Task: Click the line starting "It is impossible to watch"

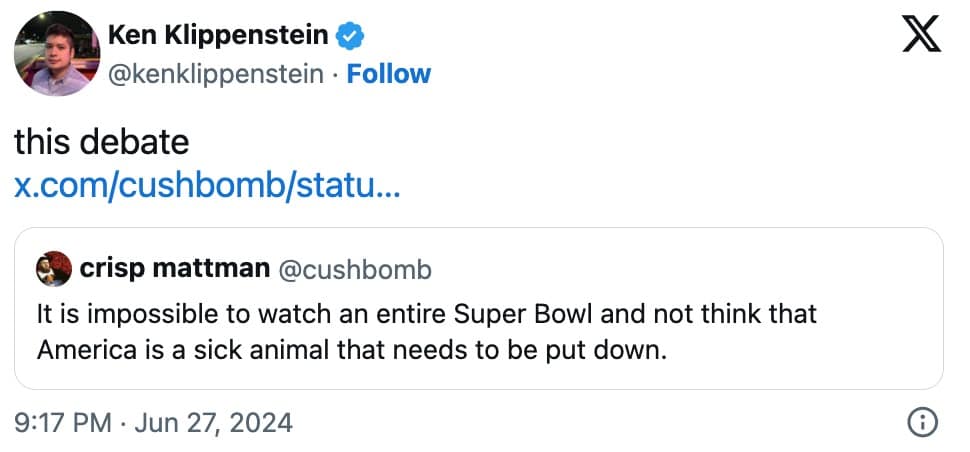Action: pyautogui.click(x=426, y=314)
